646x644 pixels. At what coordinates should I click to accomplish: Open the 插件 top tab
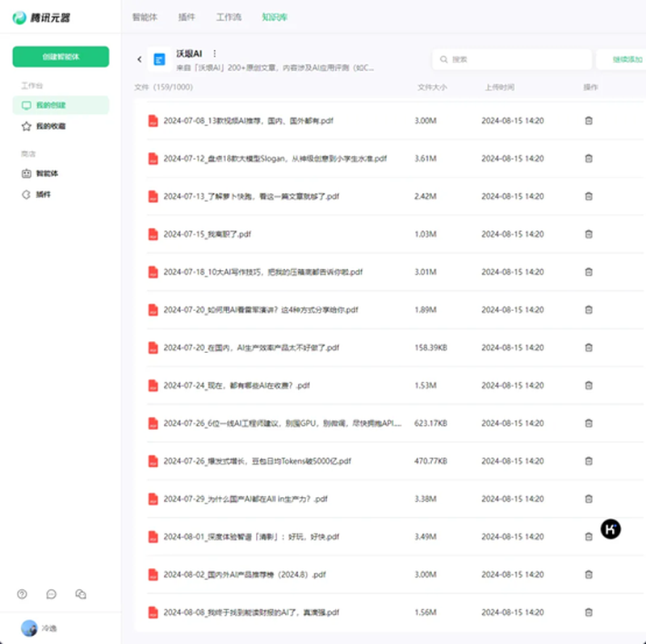[x=186, y=16]
